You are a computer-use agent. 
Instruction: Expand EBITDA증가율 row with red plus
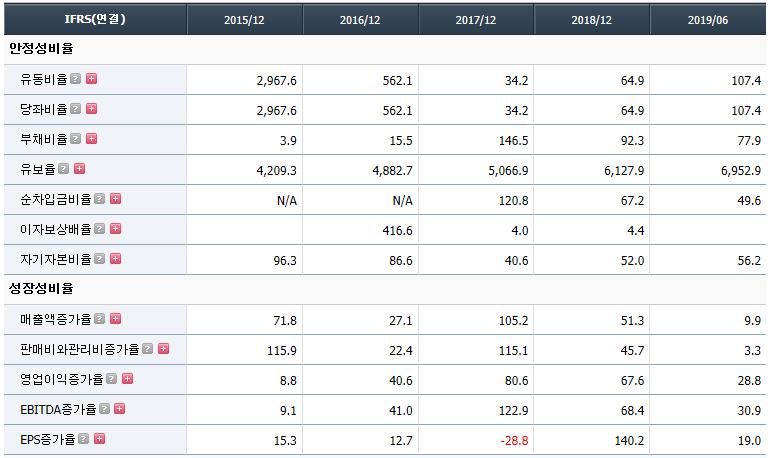tap(119, 409)
